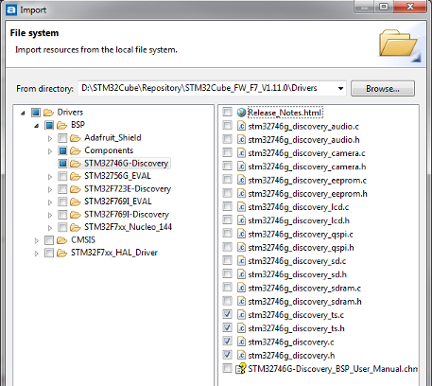Collapse the Drivers tree node
This screenshot has height=386, width=432.
[23, 113]
